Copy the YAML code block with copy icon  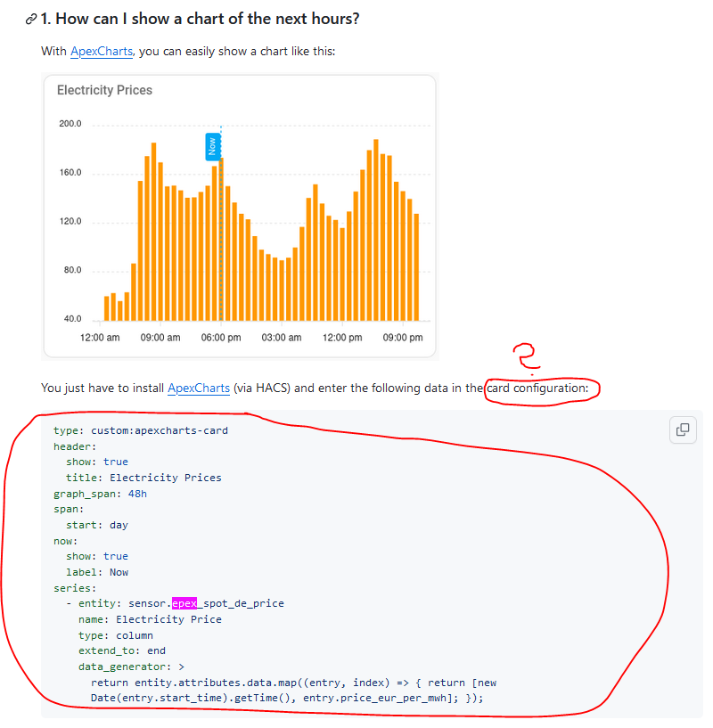coord(683,429)
